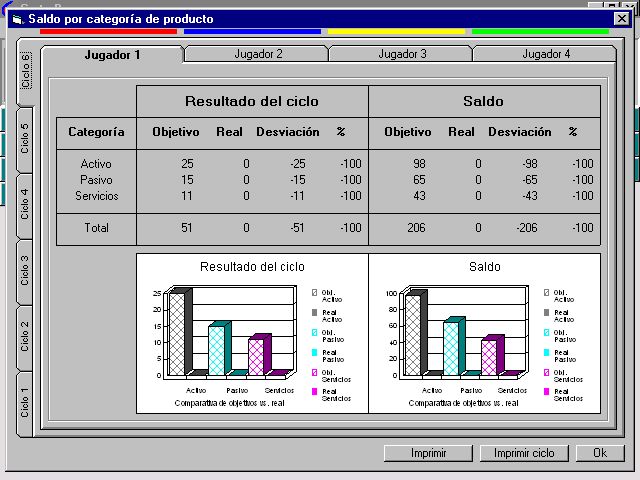Confirm with the Ok button
Screen dimensions: 640x480
pos(600,453)
